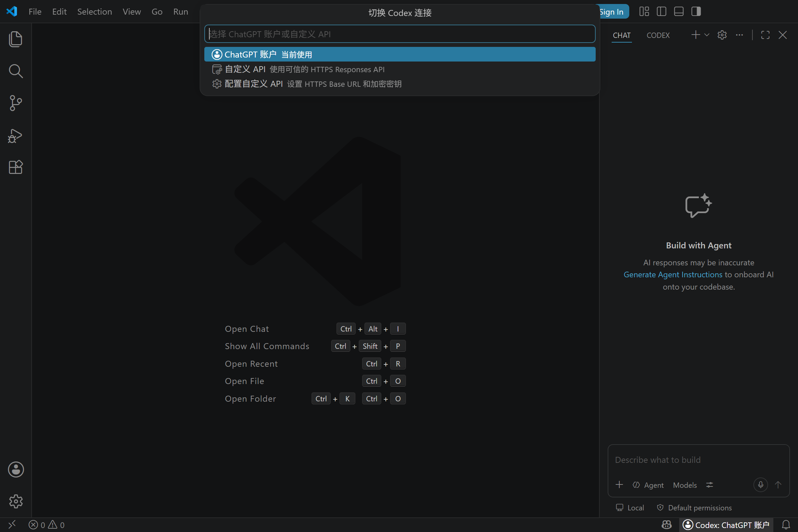Focus the Codex connection search field

coord(400,34)
